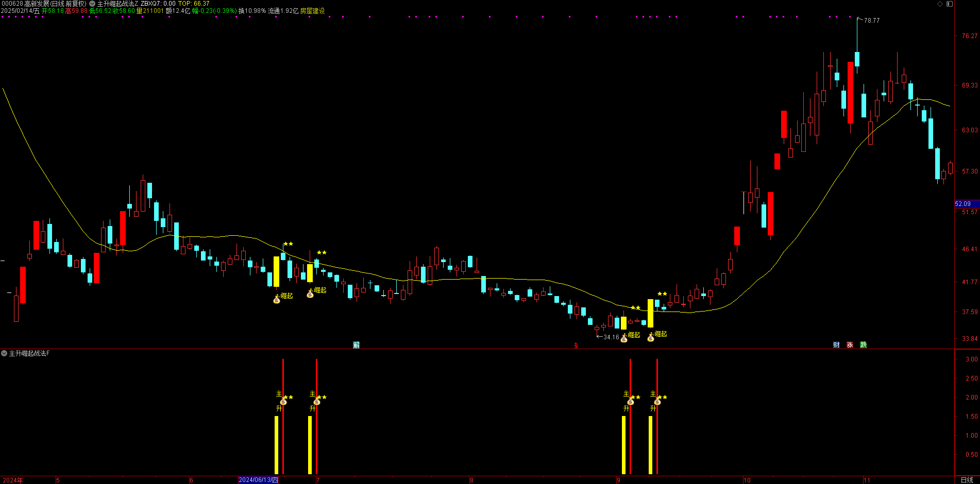Click the diamond icon at top right
This screenshot has height=484, width=980.
click(940, 4)
